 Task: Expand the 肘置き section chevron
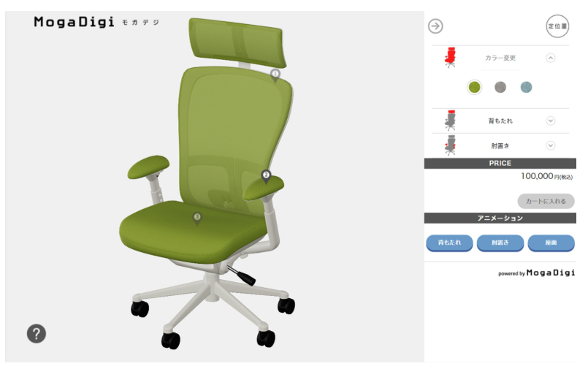pyautogui.click(x=551, y=145)
